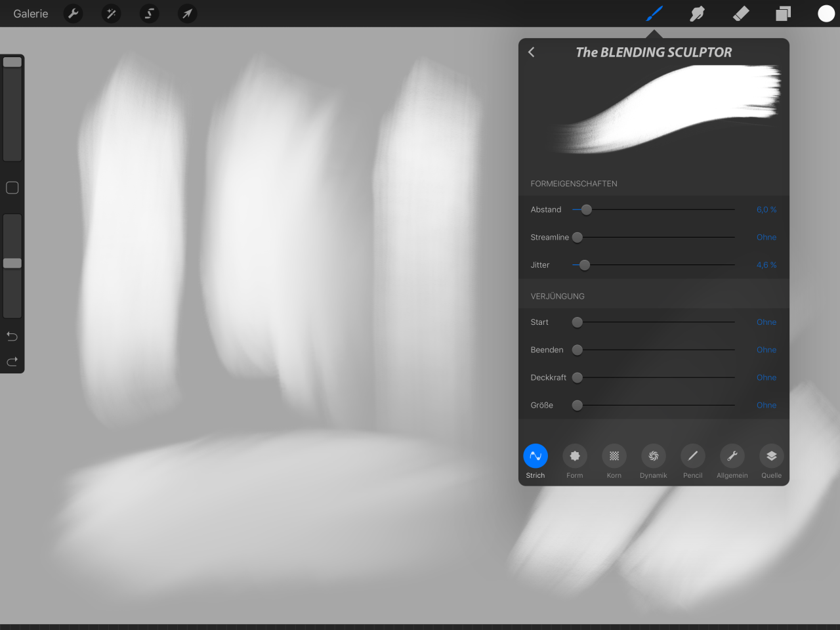Select the Eraser tool
Screen dimensions: 840x630
[741, 14]
